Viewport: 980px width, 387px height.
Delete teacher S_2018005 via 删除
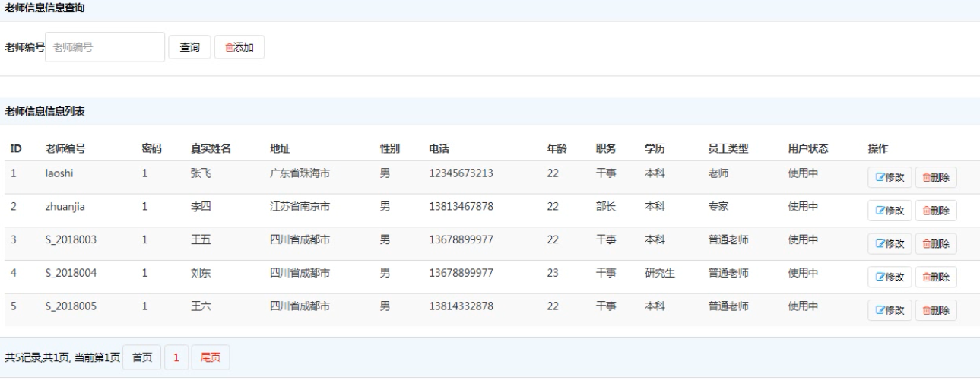[936, 310]
